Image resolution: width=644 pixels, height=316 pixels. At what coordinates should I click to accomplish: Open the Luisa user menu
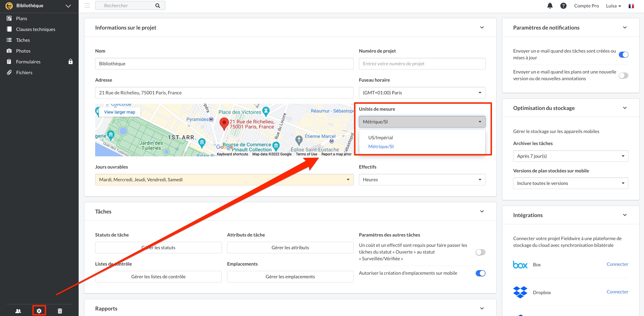point(614,6)
